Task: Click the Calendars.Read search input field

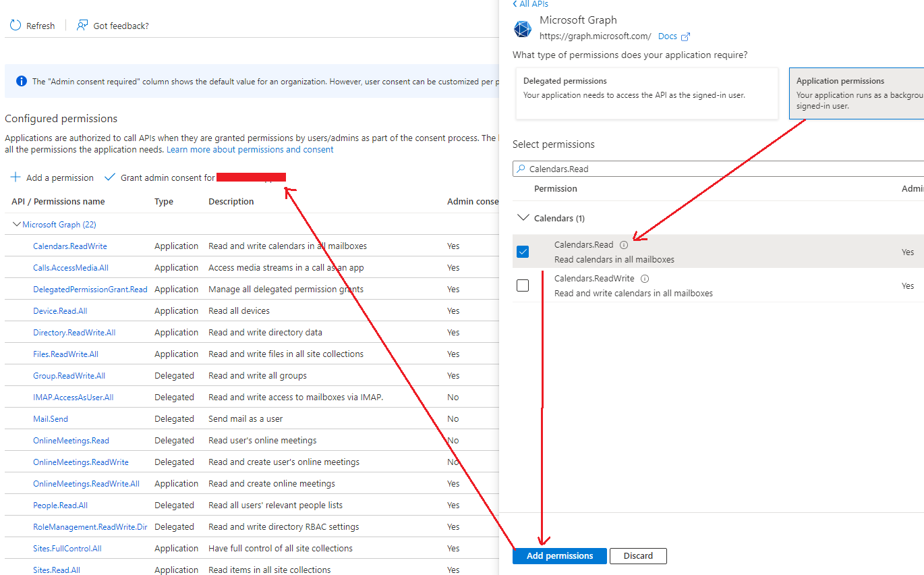Action: point(718,169)
